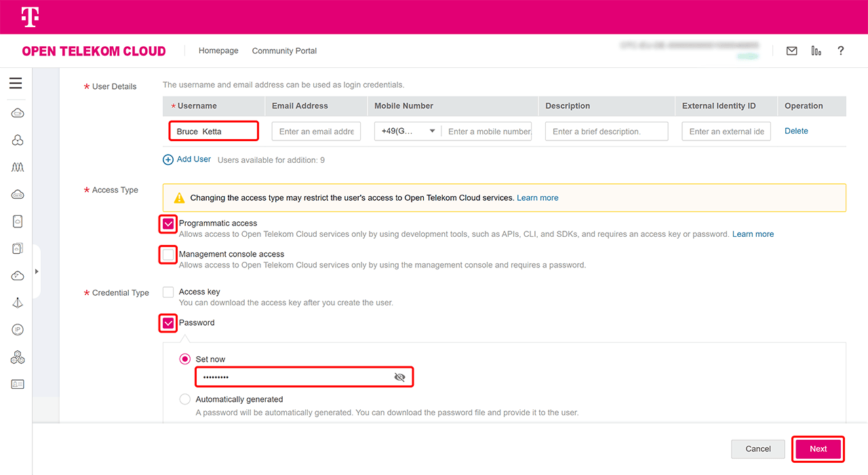Uncheck the Programmatic access checkbox

click(x=168, y=224)
